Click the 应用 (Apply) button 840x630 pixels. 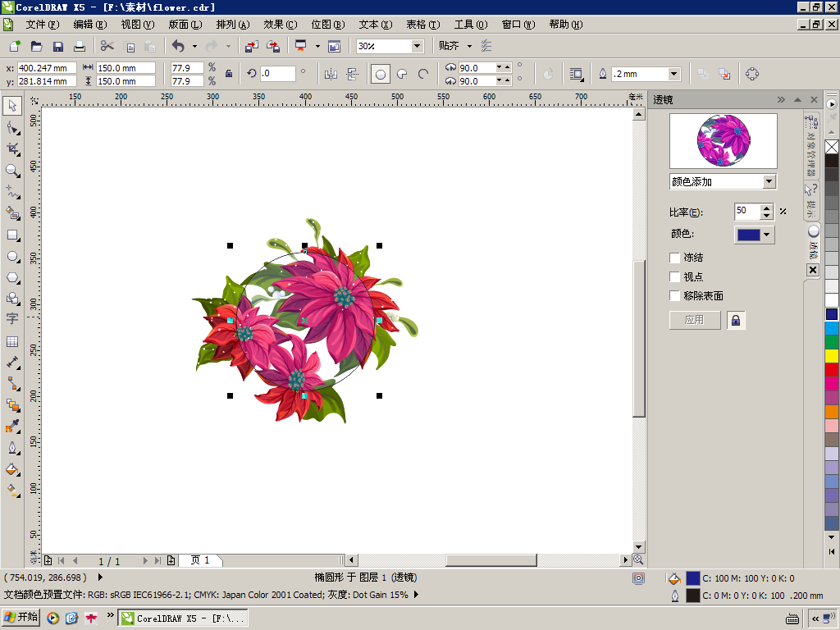[x=695, y=320]
